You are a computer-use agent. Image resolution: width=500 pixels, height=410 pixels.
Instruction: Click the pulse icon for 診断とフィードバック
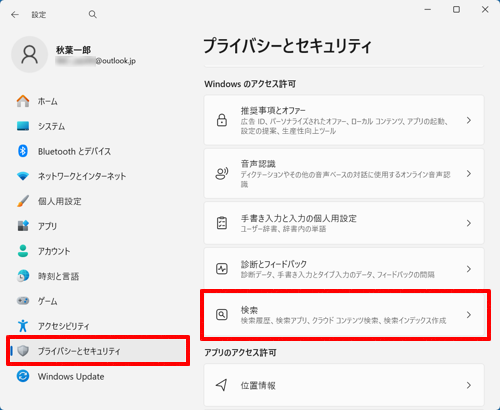click(x=222, y=269)
